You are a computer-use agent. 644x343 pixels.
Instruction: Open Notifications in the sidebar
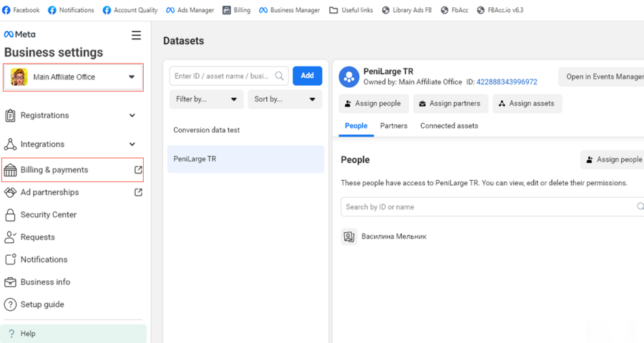click(x=73, y=259)
